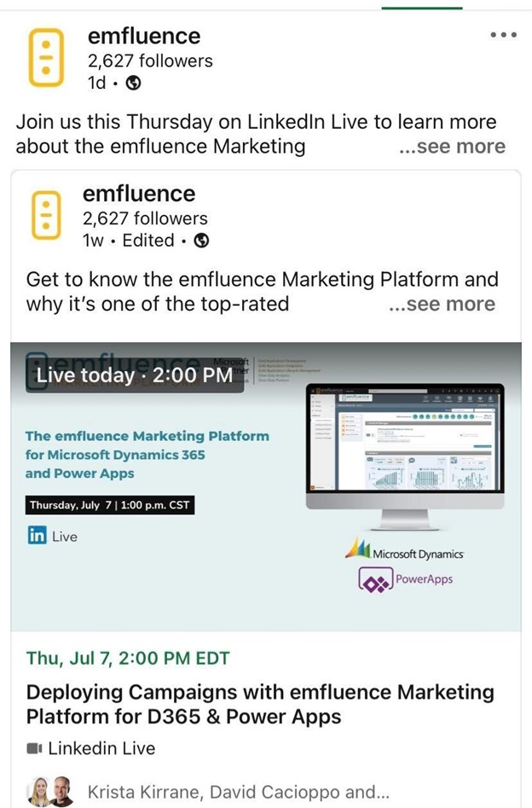Open the Deploying Campaigns event title
The image size is (532, 808).
[260, 704]
